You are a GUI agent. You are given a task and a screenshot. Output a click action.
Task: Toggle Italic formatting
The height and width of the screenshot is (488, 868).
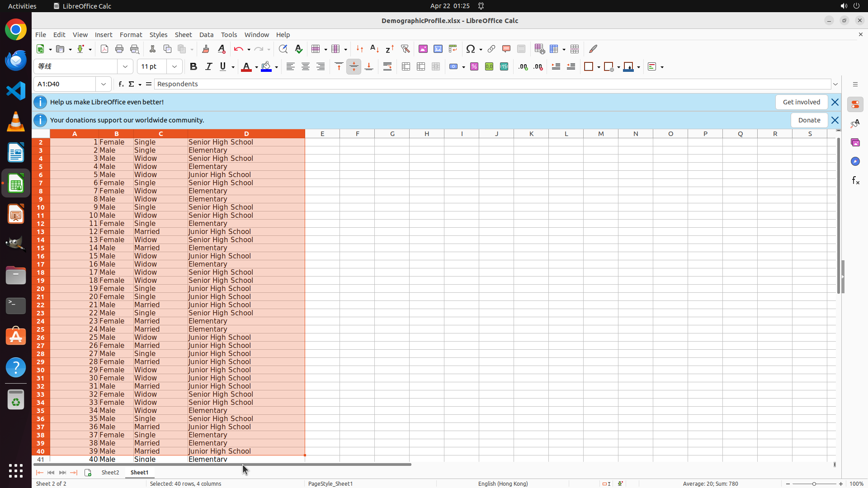click(x=208, y=67)
